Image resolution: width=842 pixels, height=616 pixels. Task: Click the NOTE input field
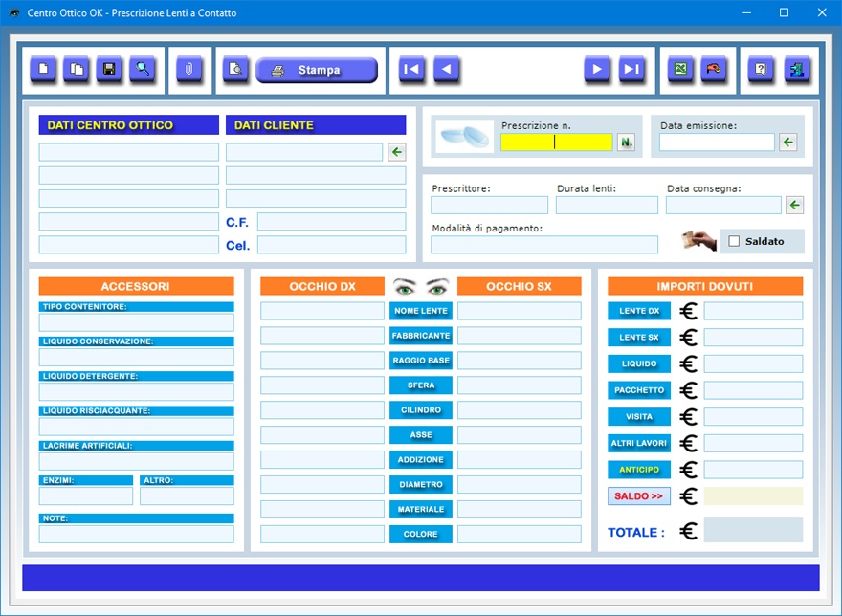(137, 534)
